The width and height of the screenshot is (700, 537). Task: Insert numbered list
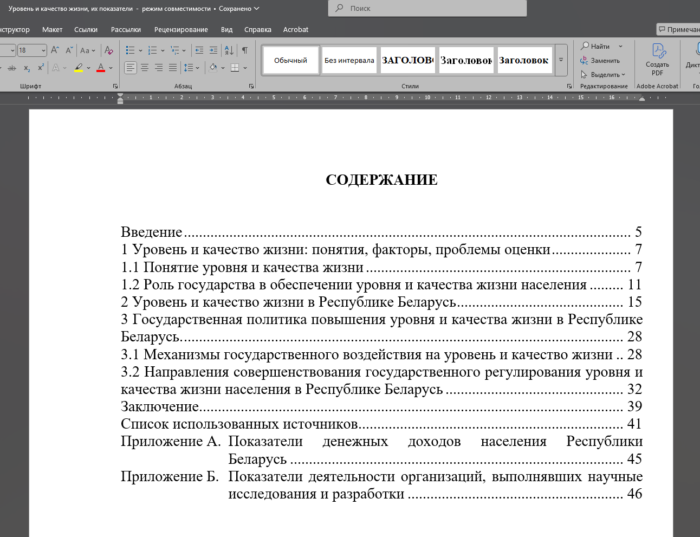(152, 50)
